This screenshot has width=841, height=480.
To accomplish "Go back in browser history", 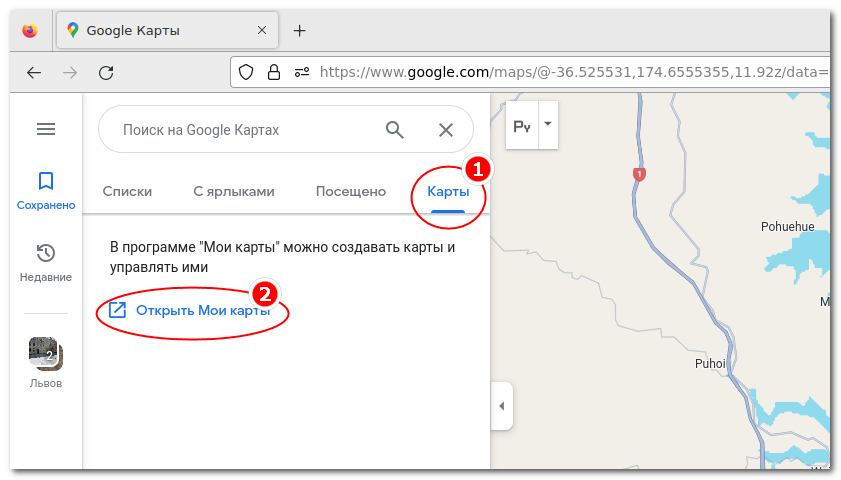I will [x=34, y=73].
